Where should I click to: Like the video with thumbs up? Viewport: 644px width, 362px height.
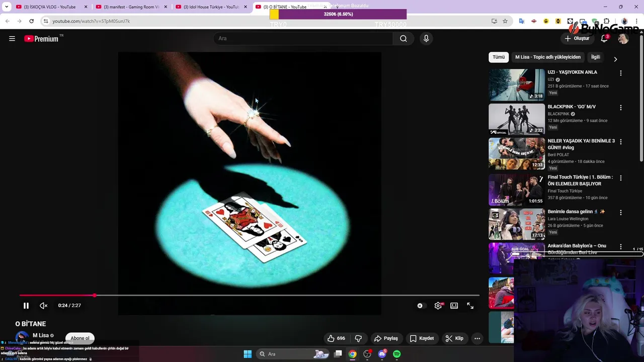pyautogui.click(x=337, y=338)
